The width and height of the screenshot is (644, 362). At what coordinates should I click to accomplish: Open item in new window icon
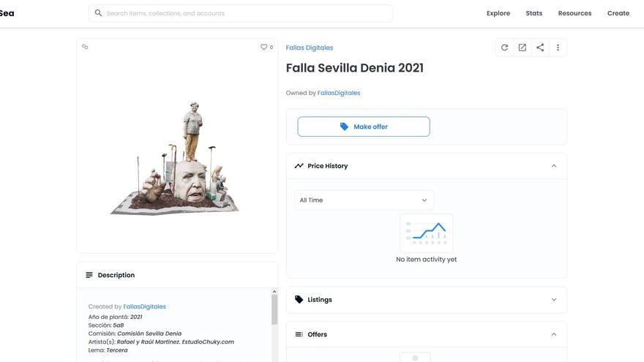click(523, 48)
